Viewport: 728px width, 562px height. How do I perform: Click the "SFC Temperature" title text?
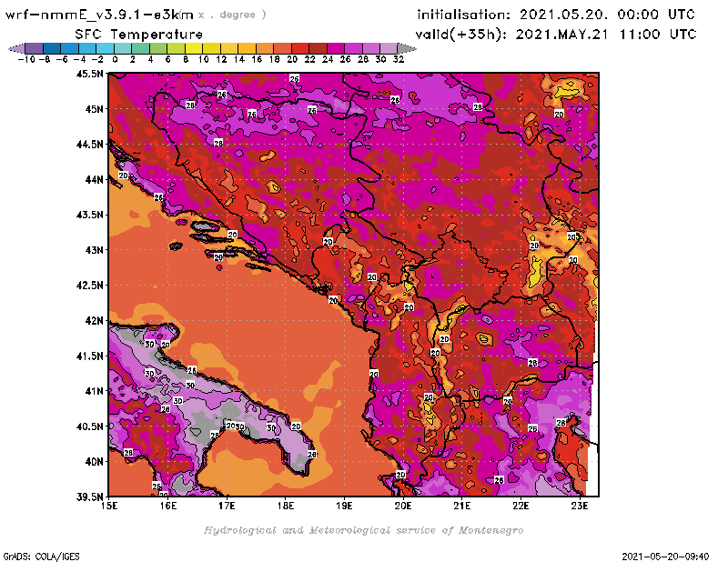click(139, 35)
